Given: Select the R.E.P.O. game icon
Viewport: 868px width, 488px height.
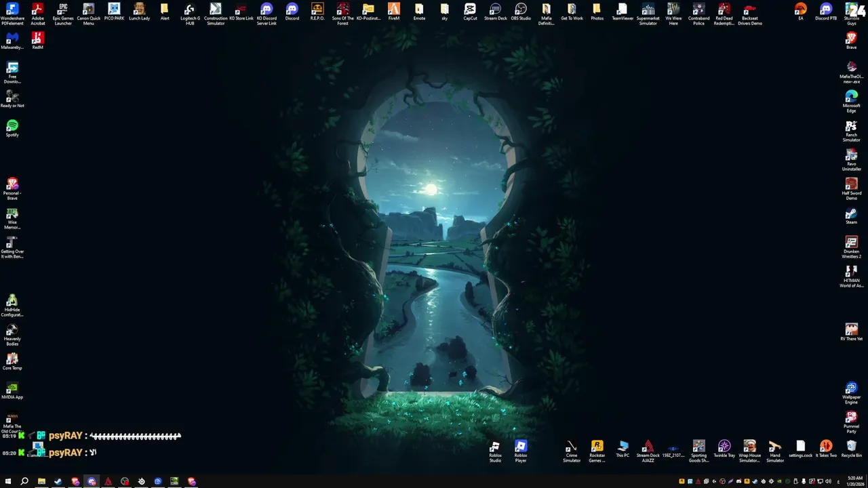Looking at the screenshot, I should pyautogui.click(x=317, y=12).
